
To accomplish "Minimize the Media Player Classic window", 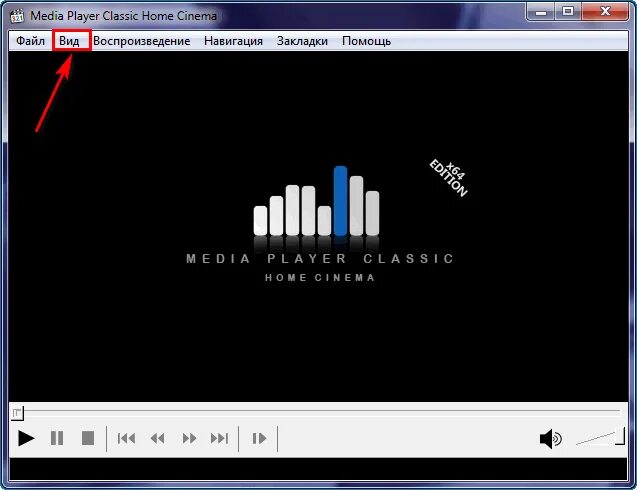I will [541, 12].
